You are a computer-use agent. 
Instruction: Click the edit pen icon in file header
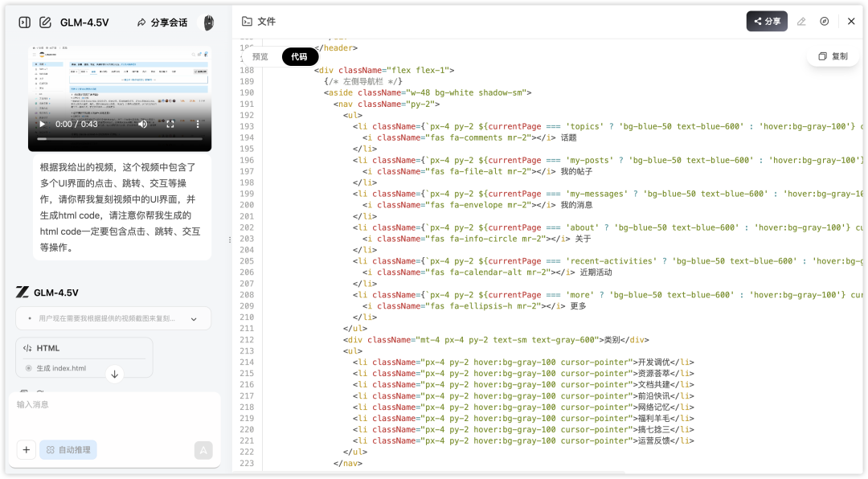tap(801, 22)
